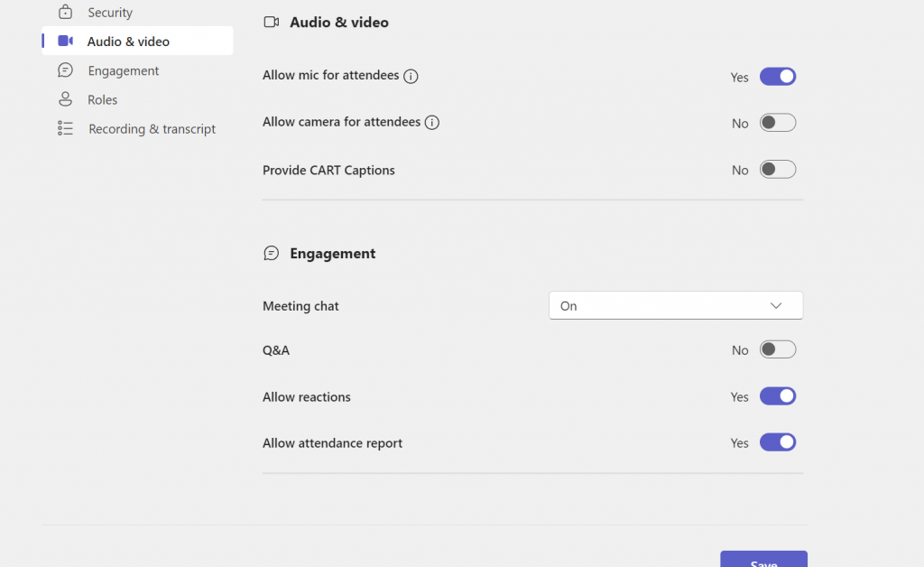The width and height of the screenshot is (924, 567).
Task: Turn on Provide CART Captions toggle
Action: (x=777, y=170)
